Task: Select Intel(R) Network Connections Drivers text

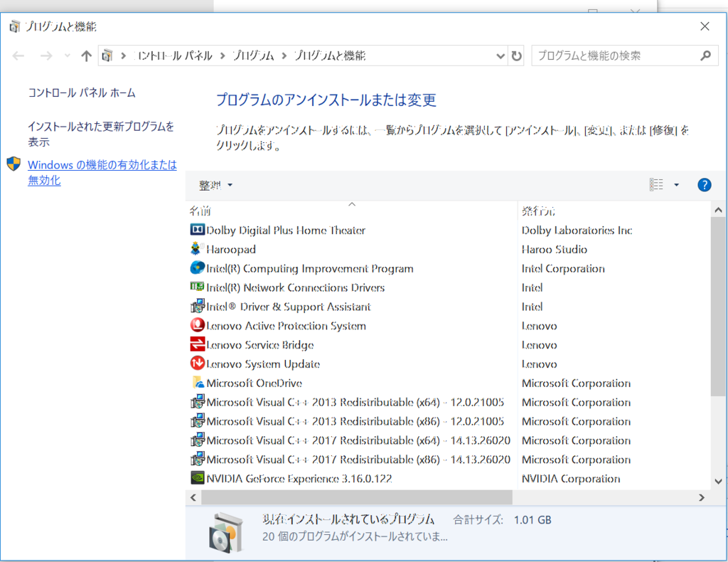Action: pyautogui.click(x=295, y=287)
